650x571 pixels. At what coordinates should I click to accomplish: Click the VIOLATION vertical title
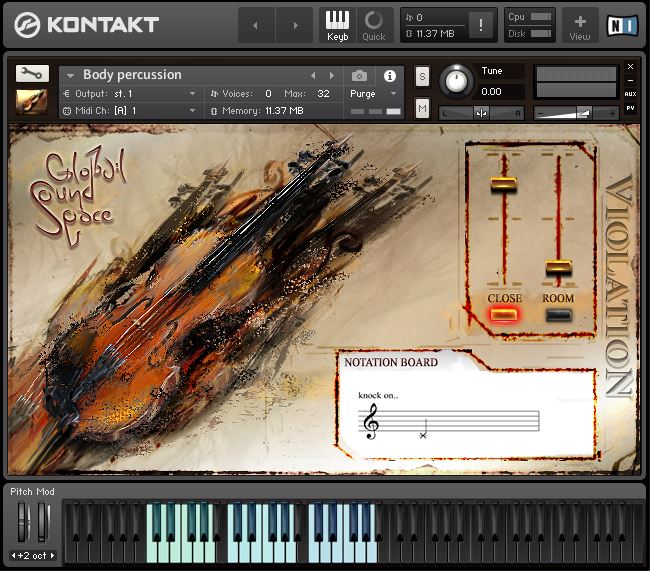[619, 286]
